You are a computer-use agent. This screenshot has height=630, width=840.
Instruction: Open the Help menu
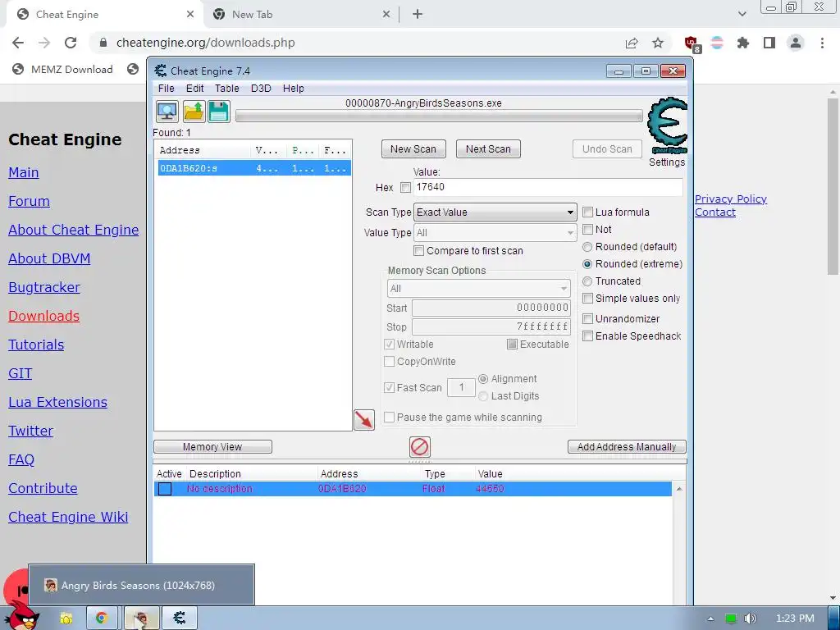293,89
